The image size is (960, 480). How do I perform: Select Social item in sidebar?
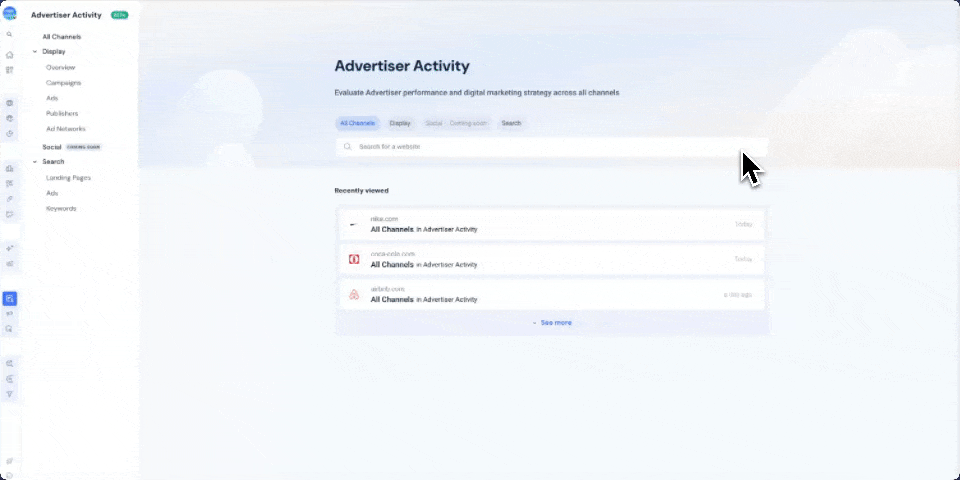(x=52, y=147)
